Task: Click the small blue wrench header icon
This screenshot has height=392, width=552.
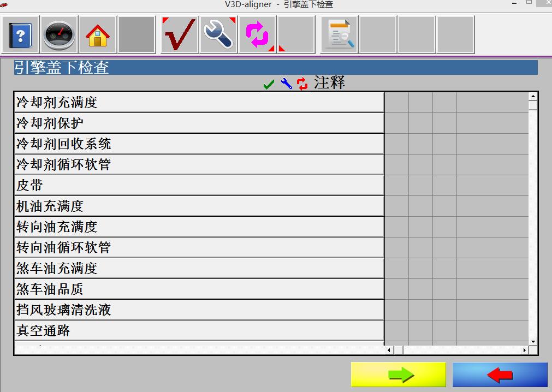Action: coord(286,84)
